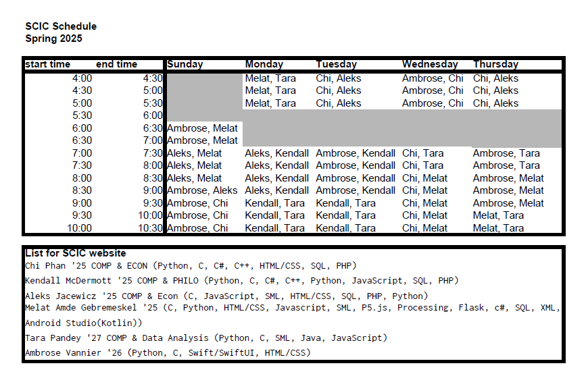Click the 'Monday' column header
588x374 pixels.
tap(264, 64)
